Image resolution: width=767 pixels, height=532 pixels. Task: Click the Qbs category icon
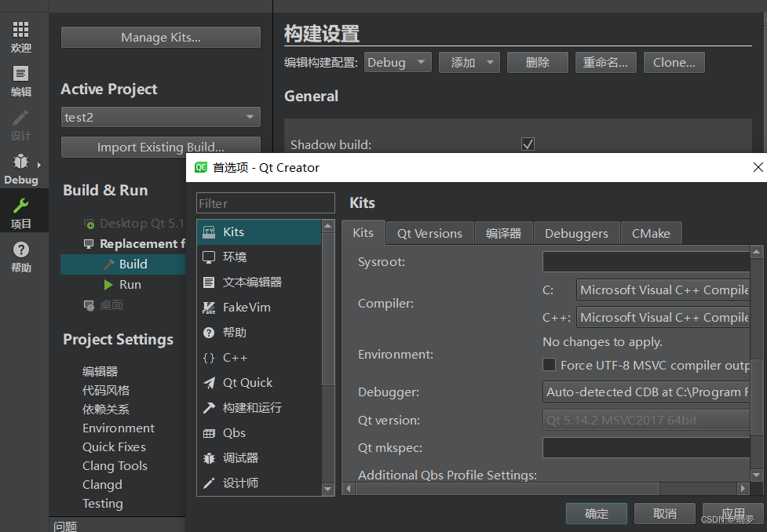click(209, 433)
